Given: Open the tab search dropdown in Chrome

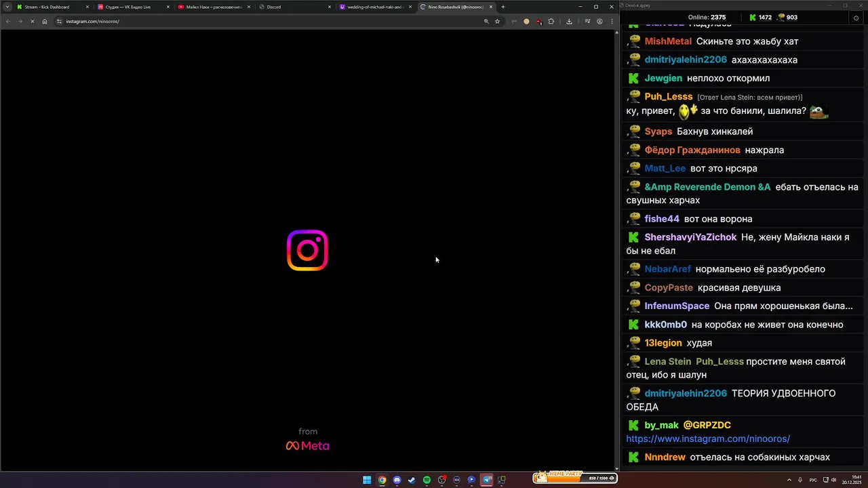Looking at the screenshot, I should click(7, 7).
